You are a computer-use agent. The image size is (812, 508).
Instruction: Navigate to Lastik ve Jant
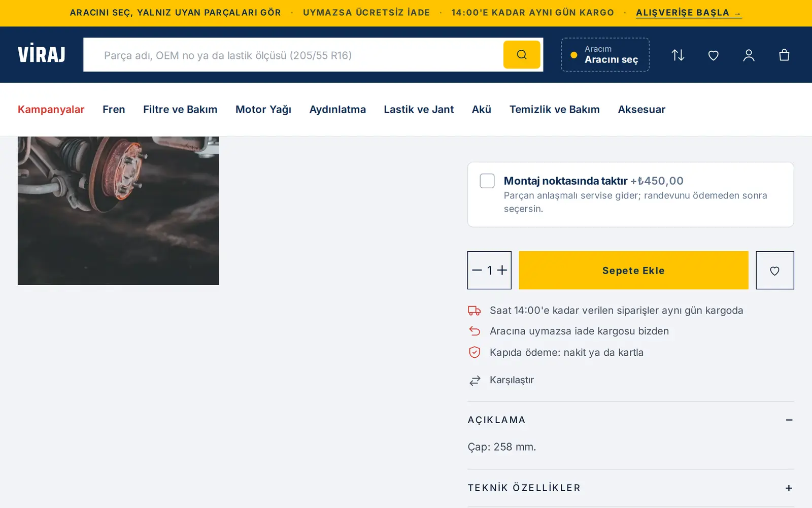419,110
